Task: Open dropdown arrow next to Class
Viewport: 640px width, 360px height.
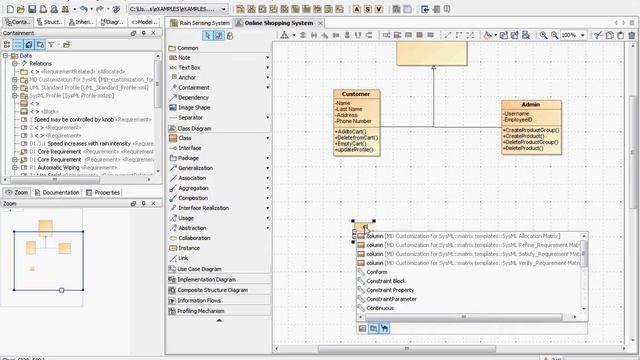Action: [268, 138]
